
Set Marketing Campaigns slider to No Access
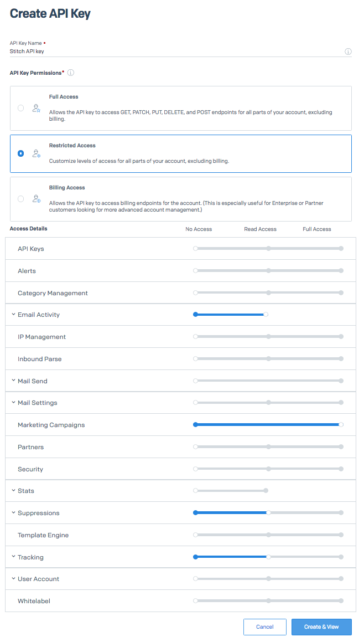[x=195, y=425]
